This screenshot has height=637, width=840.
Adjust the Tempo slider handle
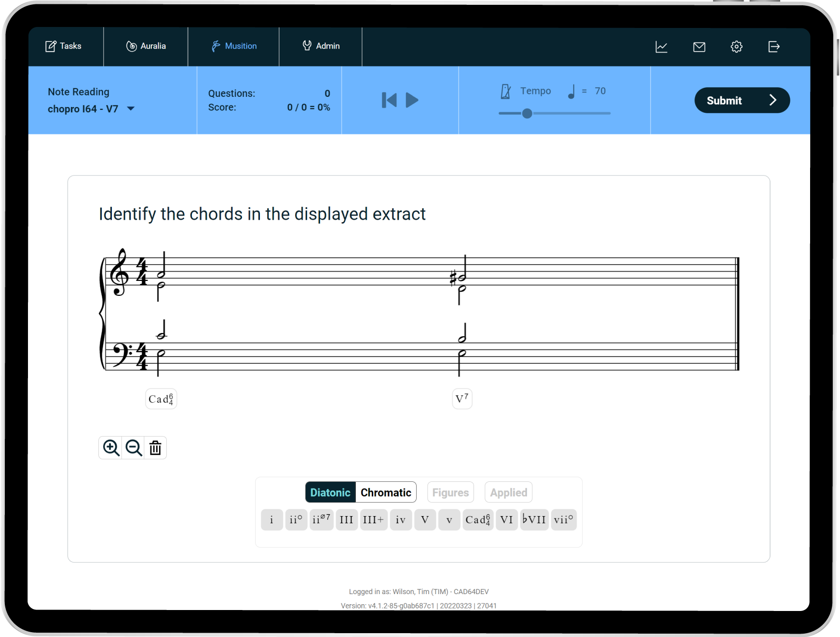pos(527,113)
